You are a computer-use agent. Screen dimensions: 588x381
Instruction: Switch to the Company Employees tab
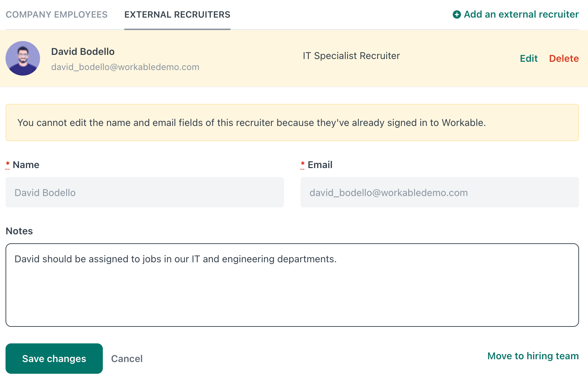(57, 14)
